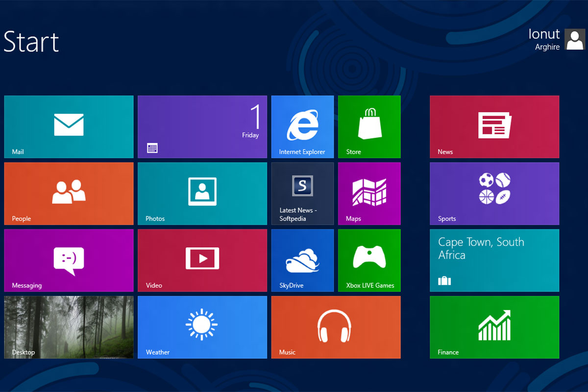Open the SkyDrive cloud tile

302,260
